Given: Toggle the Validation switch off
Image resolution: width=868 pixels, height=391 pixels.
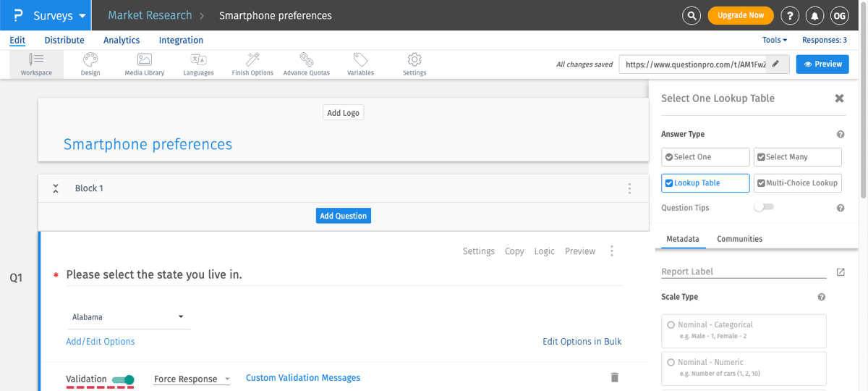Looking at the screenshot, I should [124, 379].
